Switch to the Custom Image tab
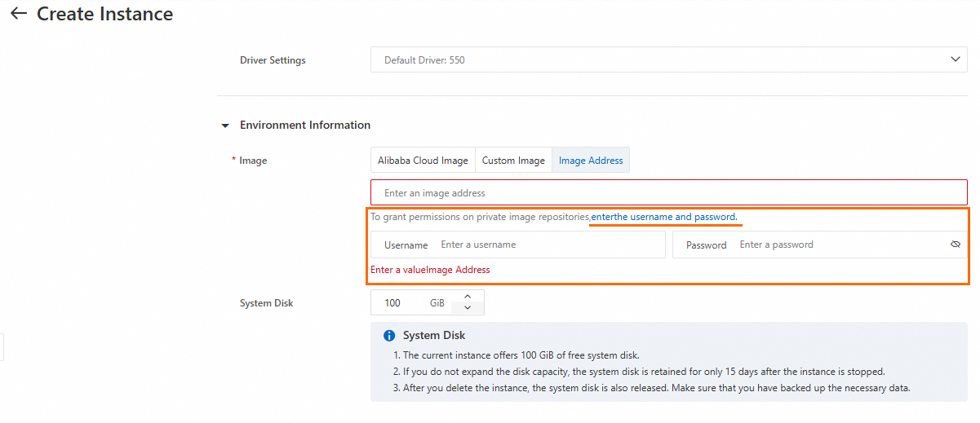The height and width of the screenshot is (423, 980). click(513, 161)
